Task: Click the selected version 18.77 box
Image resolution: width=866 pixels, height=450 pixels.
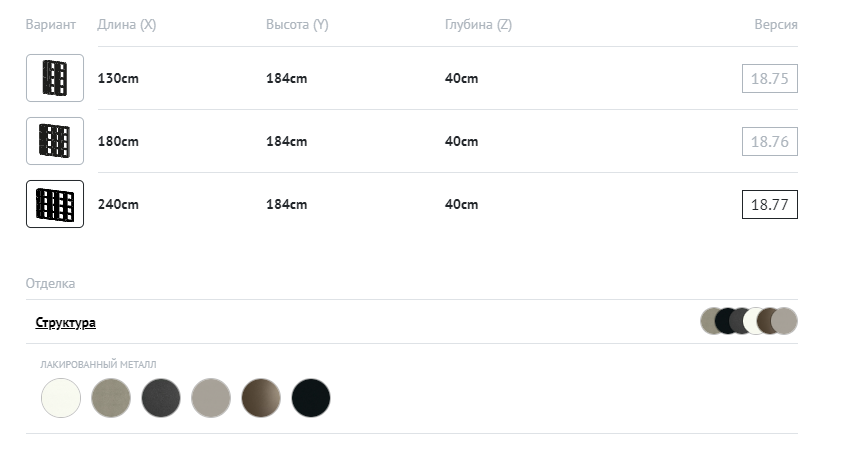Action: (x=769, y=205)
